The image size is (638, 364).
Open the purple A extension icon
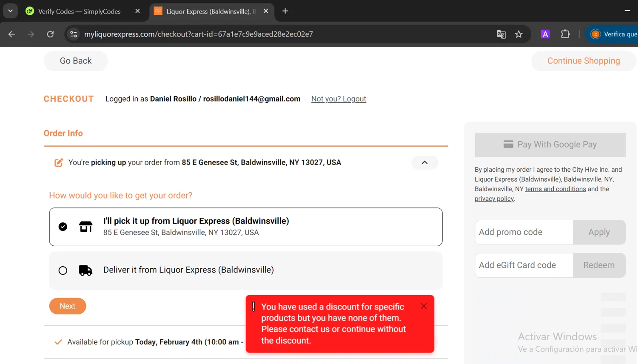click(545, 34)
